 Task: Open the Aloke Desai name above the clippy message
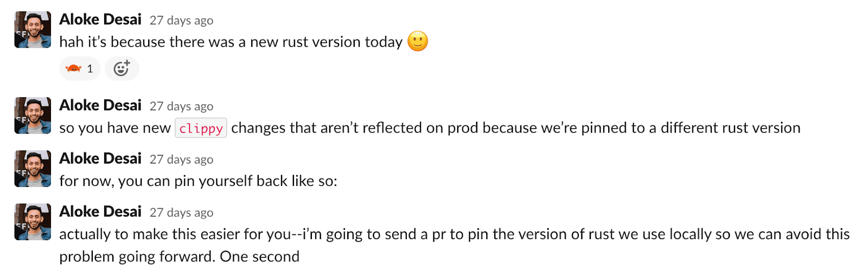(100, 105)
